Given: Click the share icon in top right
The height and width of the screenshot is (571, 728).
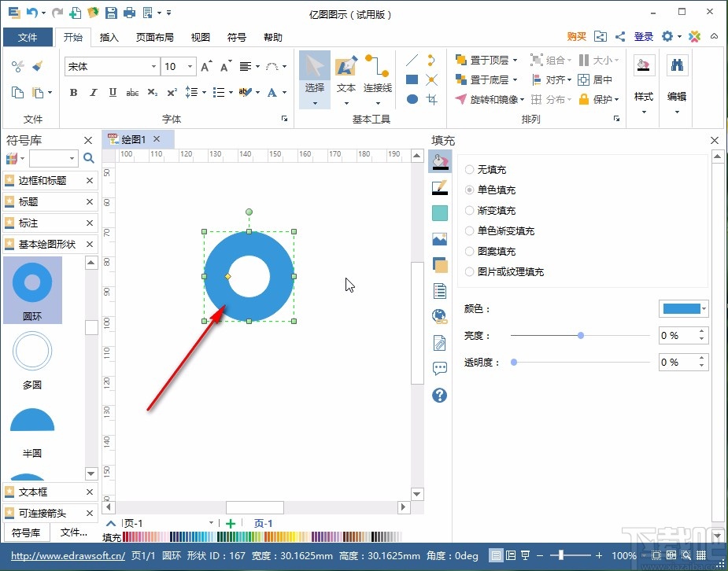Looking at the screenshot, I should pyautogui.click(x=620, y=37).
